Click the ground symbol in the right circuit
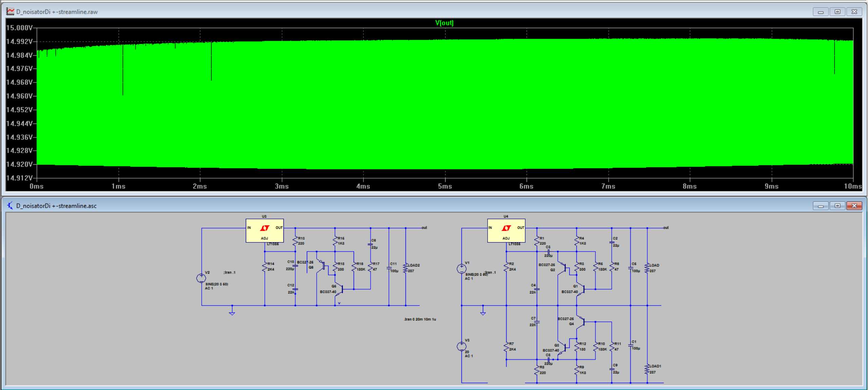This screenshot has height=390, width=868. tap(483, 312)
